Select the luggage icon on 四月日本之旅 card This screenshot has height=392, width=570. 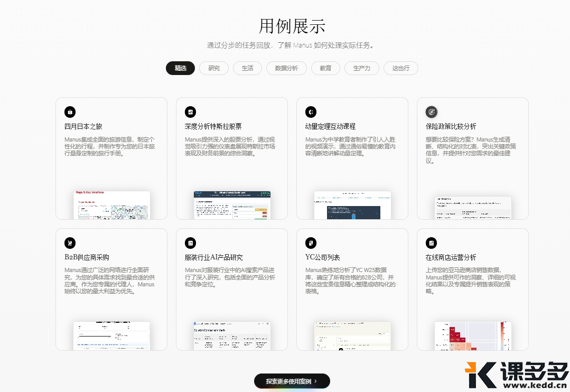(x=70, y=112)
